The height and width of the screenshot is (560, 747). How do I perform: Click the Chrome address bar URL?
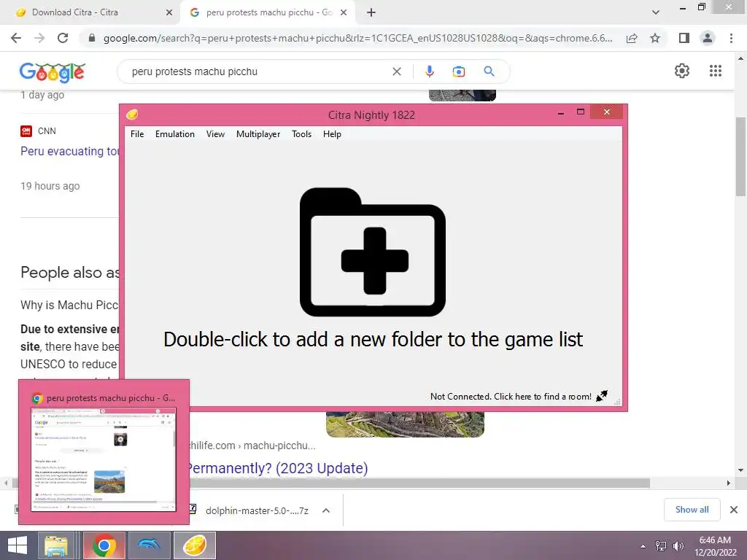357,38
